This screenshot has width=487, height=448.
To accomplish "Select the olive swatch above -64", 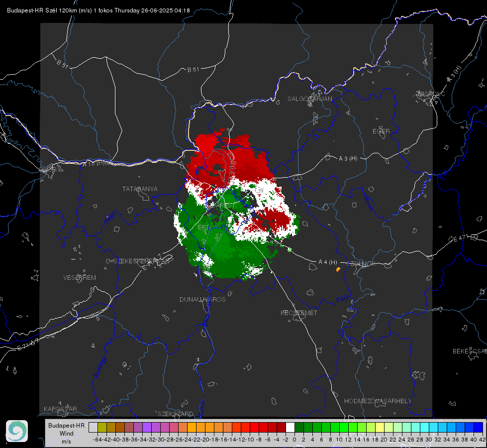I will [x=102, y=428].
